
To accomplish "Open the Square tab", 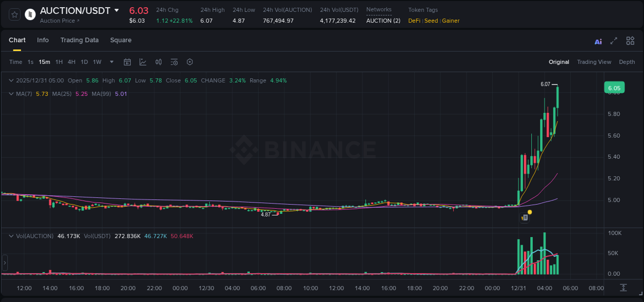I will [x=121, y=40].
